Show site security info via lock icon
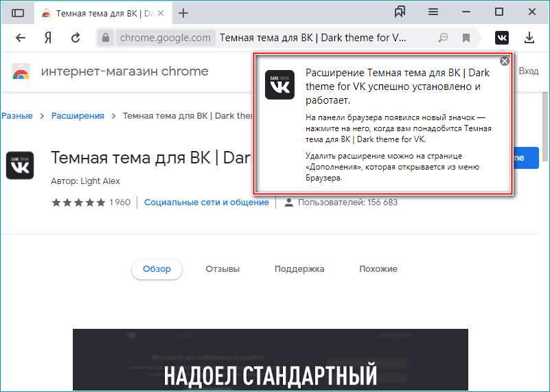Viewport: 550px width, 392px height. [106, 38]
